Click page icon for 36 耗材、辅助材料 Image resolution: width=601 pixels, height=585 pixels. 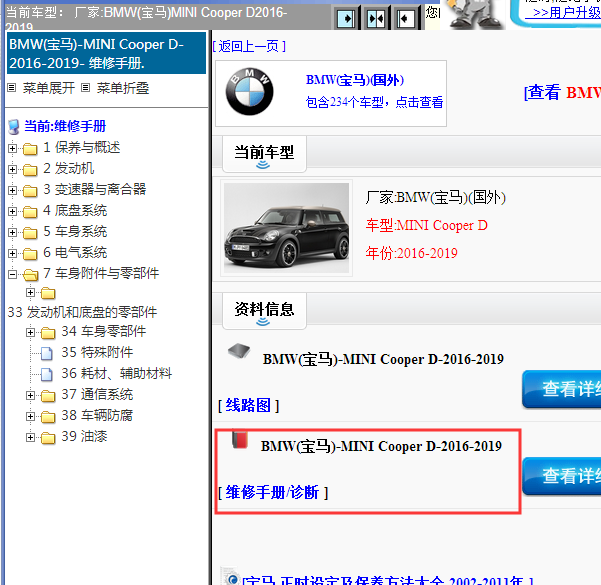click(47, 375)
